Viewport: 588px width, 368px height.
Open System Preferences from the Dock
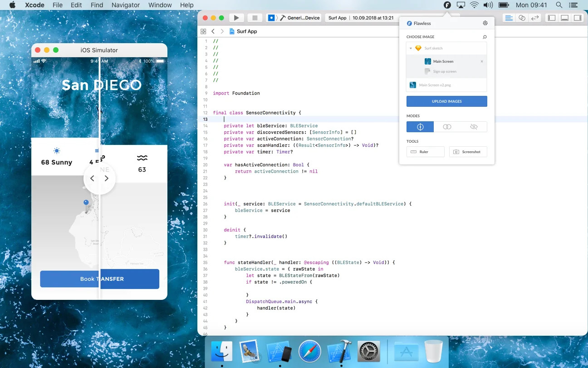368,352
